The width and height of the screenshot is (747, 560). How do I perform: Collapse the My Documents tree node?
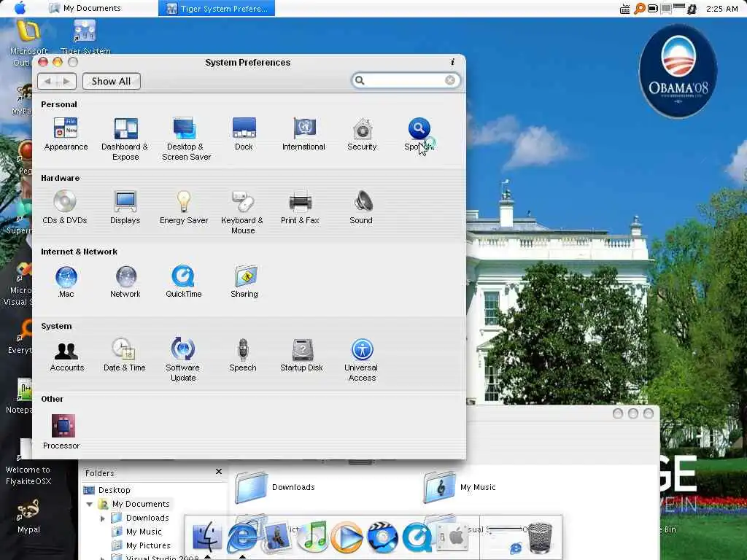pyautogui.click(x=90, y=504)
